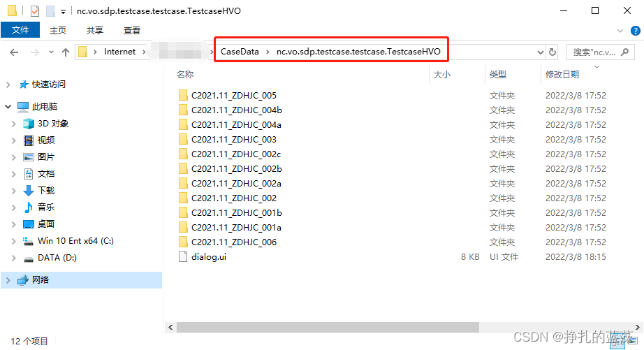Click the Back navigation arrow

pos(14,52)
